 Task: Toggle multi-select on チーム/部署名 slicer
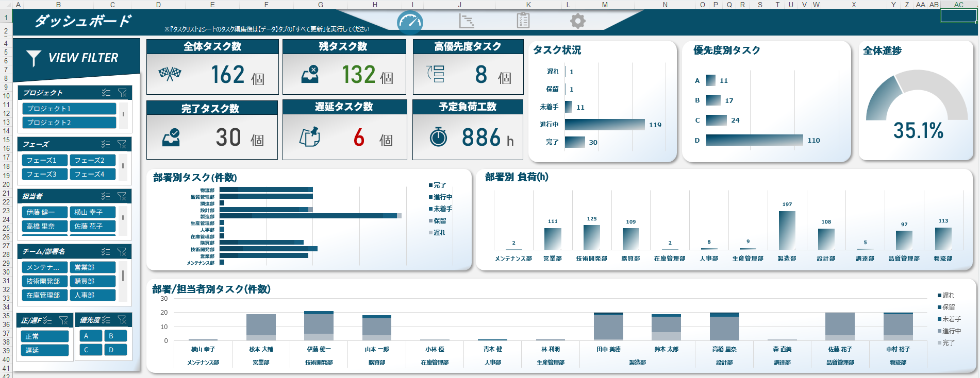click(106, 252)
